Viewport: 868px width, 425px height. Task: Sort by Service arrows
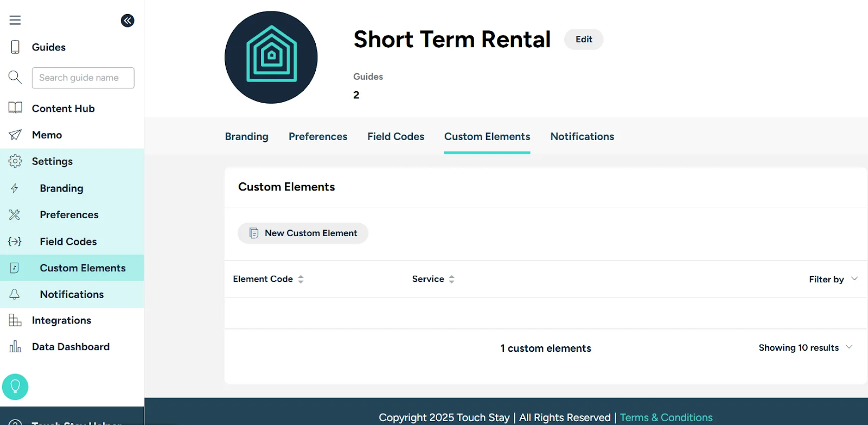point(451,279)
